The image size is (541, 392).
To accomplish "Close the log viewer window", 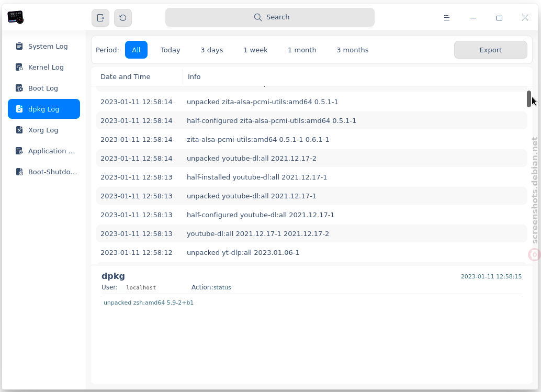I will pyautogui.click(x=525, y=18).
